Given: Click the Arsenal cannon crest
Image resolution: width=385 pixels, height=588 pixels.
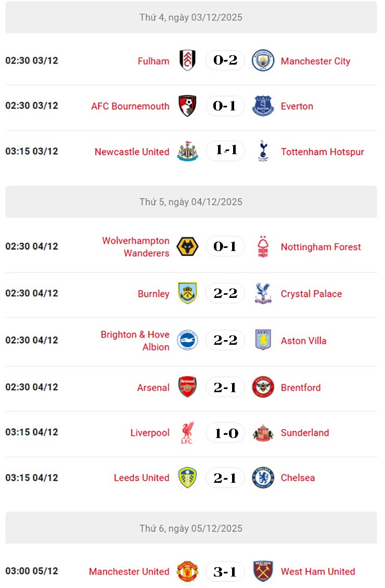Looking at the screenshot, I should [187, 387].
